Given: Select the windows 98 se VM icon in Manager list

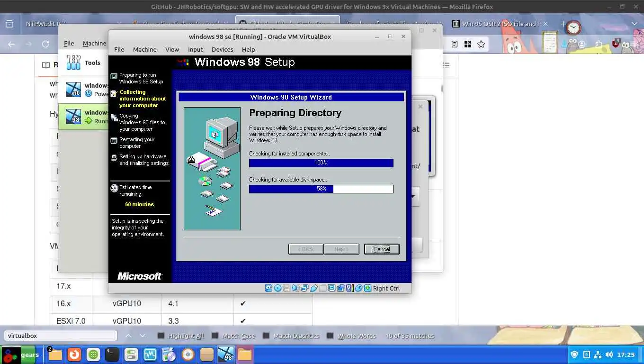Looking at the screenshot, I should [73, 117].
